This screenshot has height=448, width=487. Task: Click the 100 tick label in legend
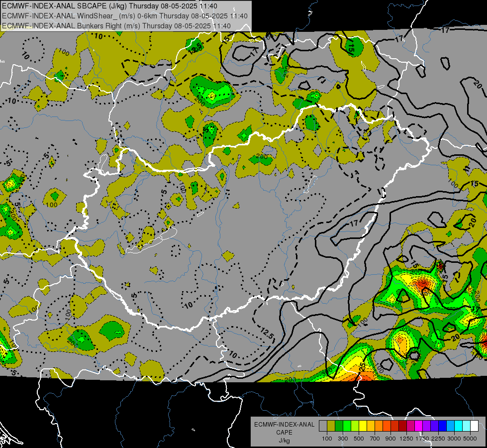click(x=327, y=439)
